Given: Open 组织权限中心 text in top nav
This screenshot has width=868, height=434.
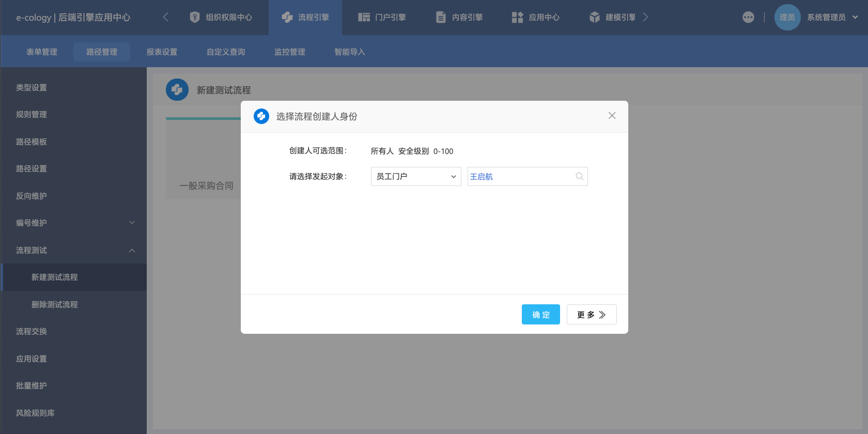Looking at the screenshot, I should 229,17.
